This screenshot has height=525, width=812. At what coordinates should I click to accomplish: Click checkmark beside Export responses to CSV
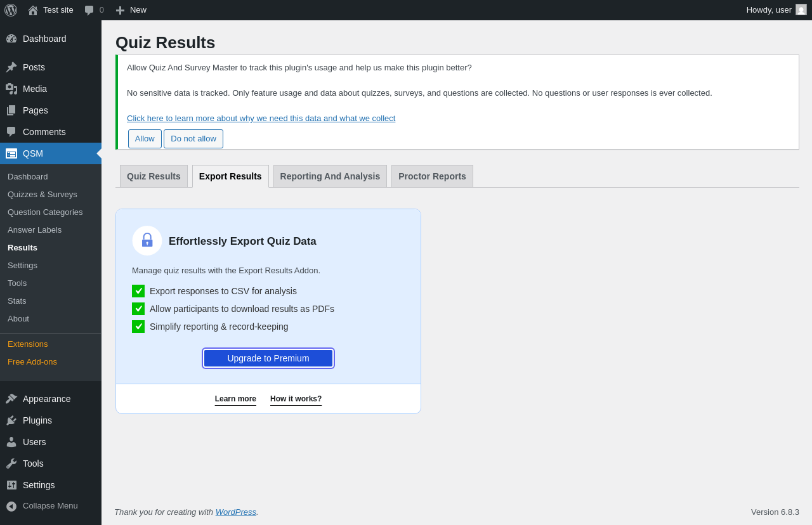pos(138,291)
